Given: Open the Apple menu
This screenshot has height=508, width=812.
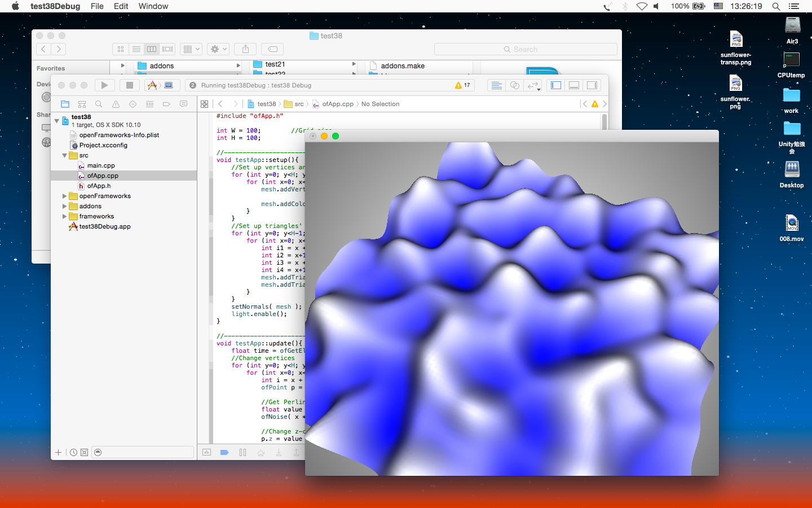Looking at the screenshot, I should click(15, 6).
